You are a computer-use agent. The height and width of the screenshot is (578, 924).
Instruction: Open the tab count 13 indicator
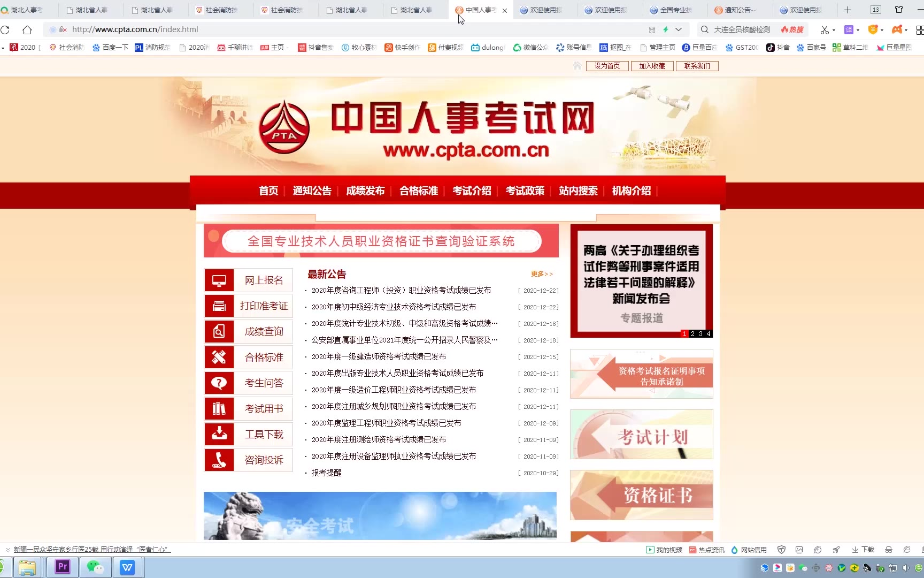pyautogui.click(x=876, y=10)
